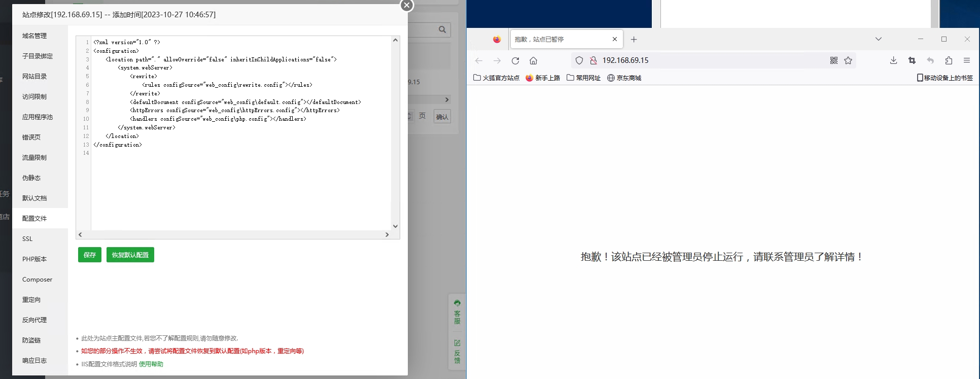Image resolution: width=980 pixels, height=379 pixels.
Task: Select 配置文件 tab
Action: pos(40,218)
